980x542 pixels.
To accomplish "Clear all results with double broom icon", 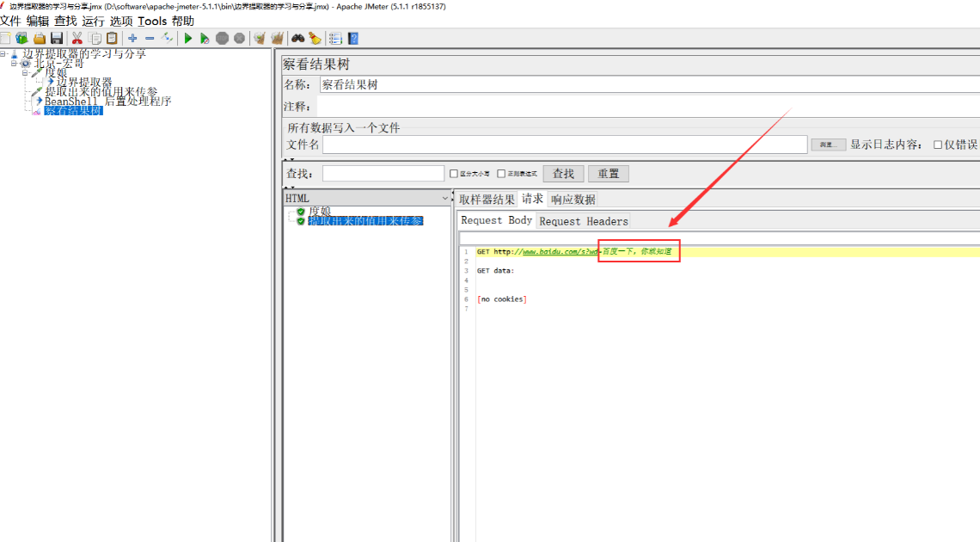I will tap(277, 39).
